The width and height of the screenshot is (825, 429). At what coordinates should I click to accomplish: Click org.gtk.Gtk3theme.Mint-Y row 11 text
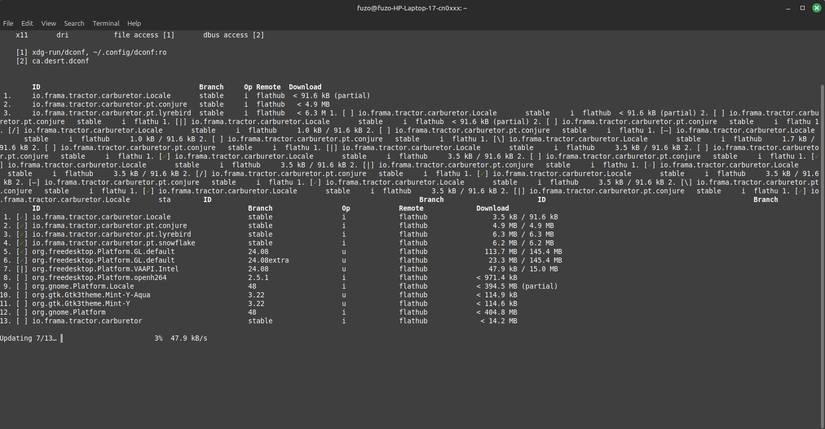tap(81, 303)
